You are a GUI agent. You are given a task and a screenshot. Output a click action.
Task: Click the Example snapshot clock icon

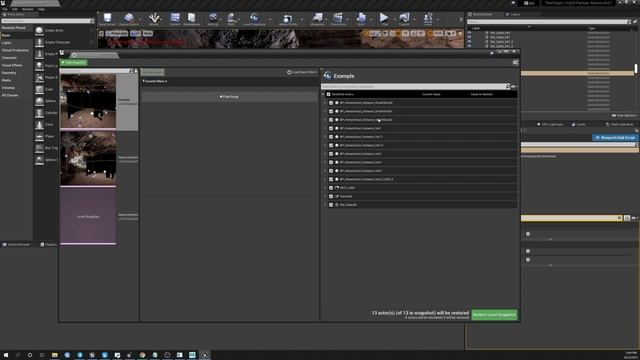[x=327, y=76]
